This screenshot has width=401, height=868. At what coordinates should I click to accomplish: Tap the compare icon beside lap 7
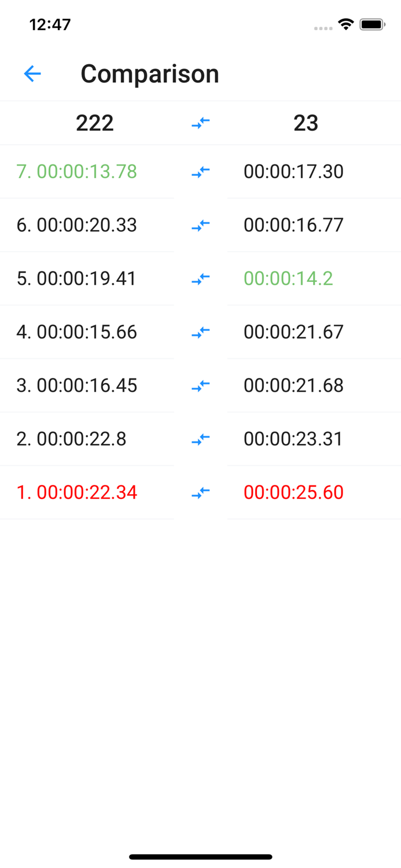[200, 171]
